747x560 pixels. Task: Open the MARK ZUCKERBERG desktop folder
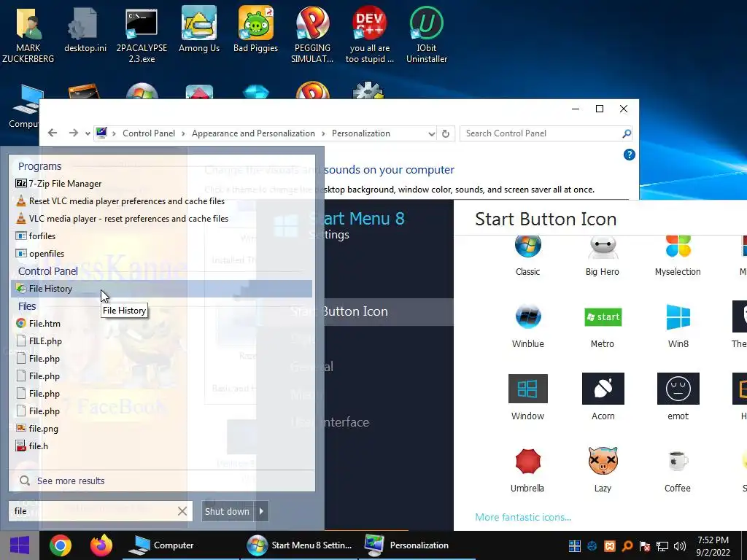click(x=28, y=34)
